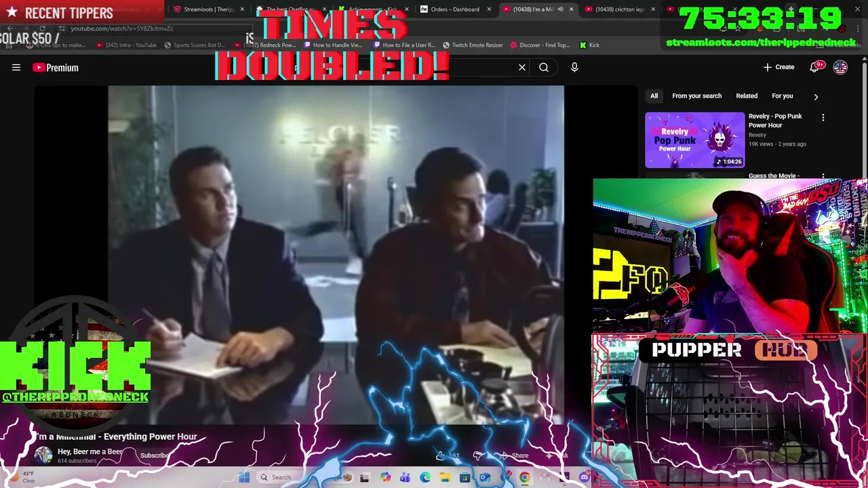The image size is (868, 488).
Task: Open the YouTube guide hamburger menu
Action: coord(16,67)
